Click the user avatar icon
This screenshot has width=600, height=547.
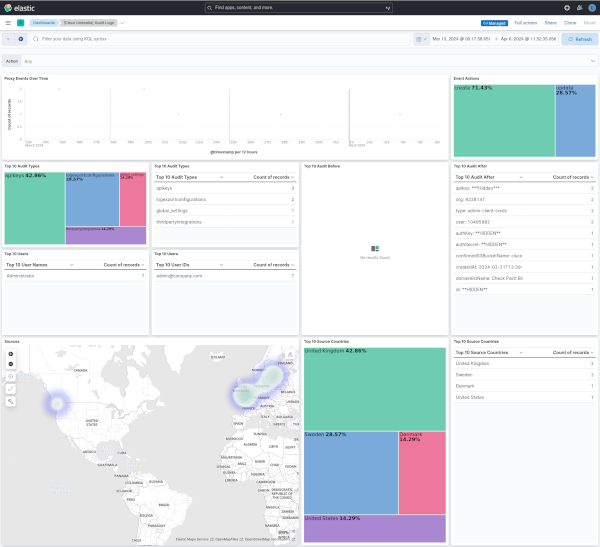click(x=592, y=7)
